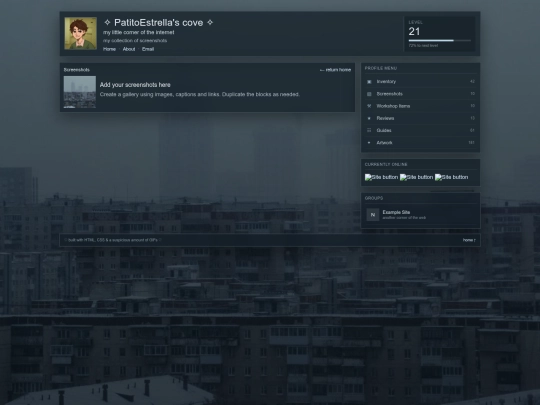Click 'Add your screenshots here' heading

(135, 85)
